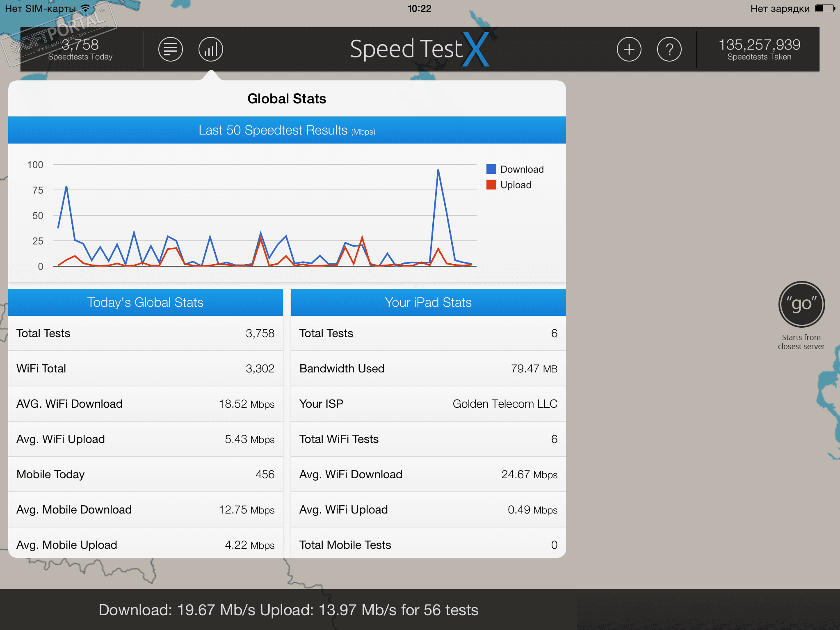This screenshot has height=630, width=840.
Task: Tap the bar chart stats icon
Action: point(210,49)
